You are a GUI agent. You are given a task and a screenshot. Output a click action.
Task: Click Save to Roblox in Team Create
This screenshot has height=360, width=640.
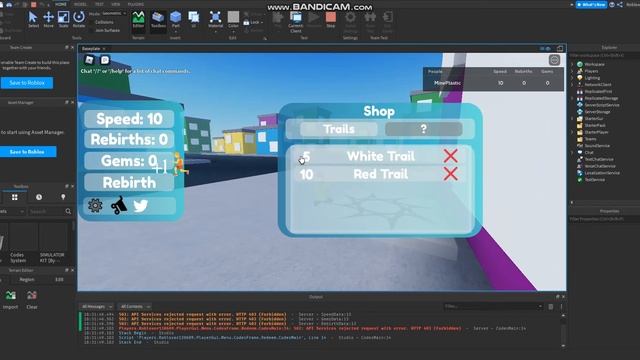pyautogui.click(x=27, y=83)
